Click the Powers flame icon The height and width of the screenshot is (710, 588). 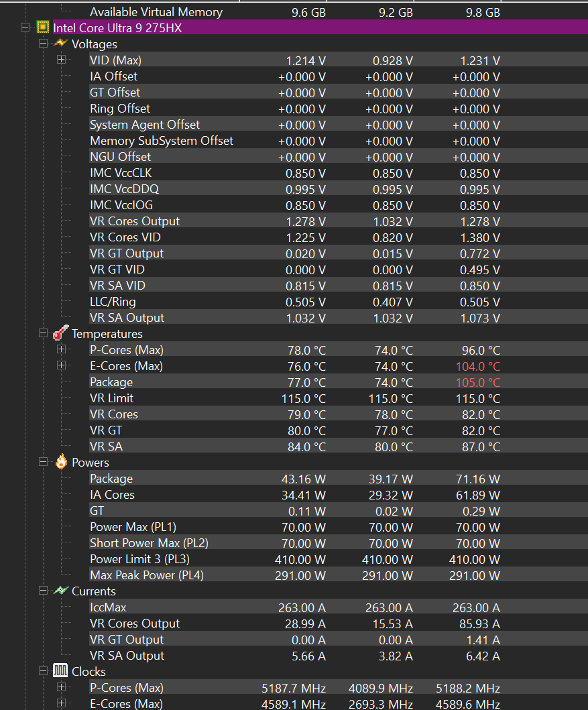click(x=61, y=462)
